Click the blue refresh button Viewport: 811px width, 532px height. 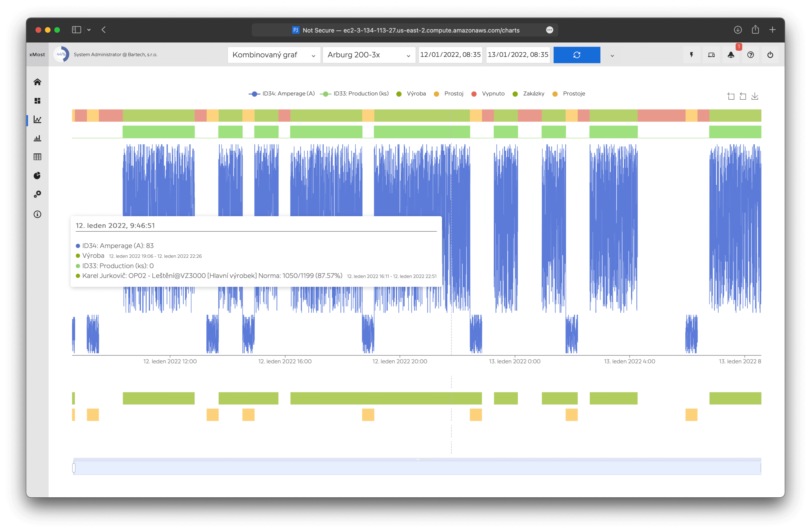[576, 55]
